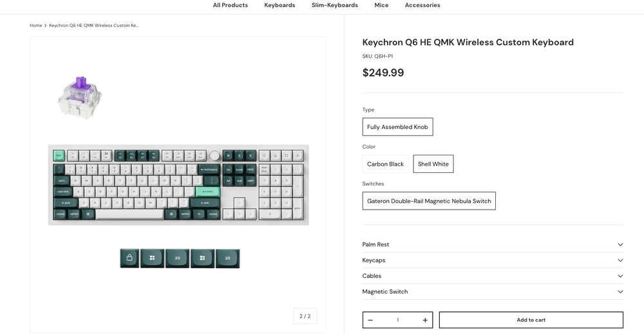Select the Shell White color option

point(433,164)
